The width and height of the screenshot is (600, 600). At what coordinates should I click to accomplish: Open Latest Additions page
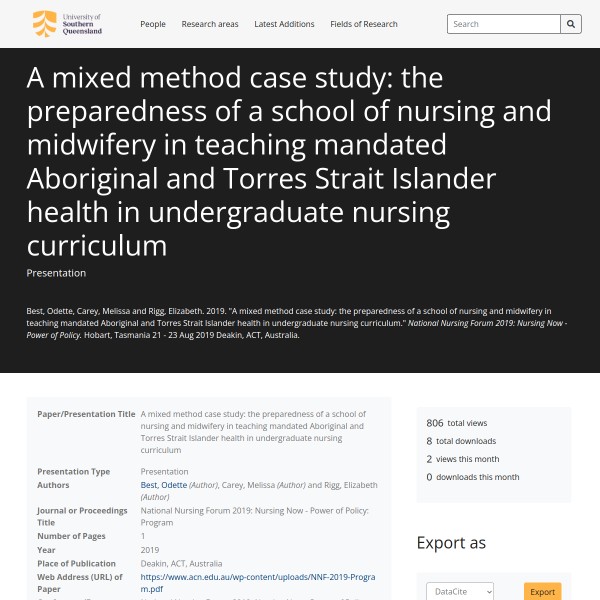(284, 24)
